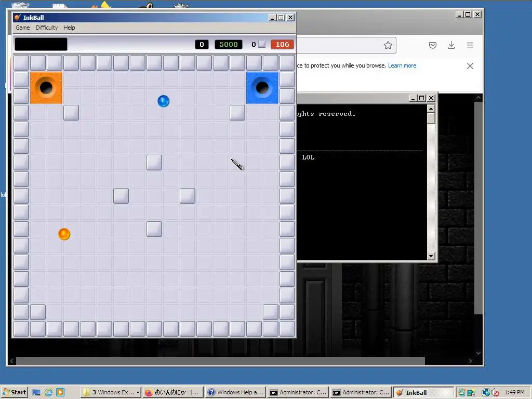Click the orange hole in InkBall
532x399 pixels.
click(x=46, y=87)
